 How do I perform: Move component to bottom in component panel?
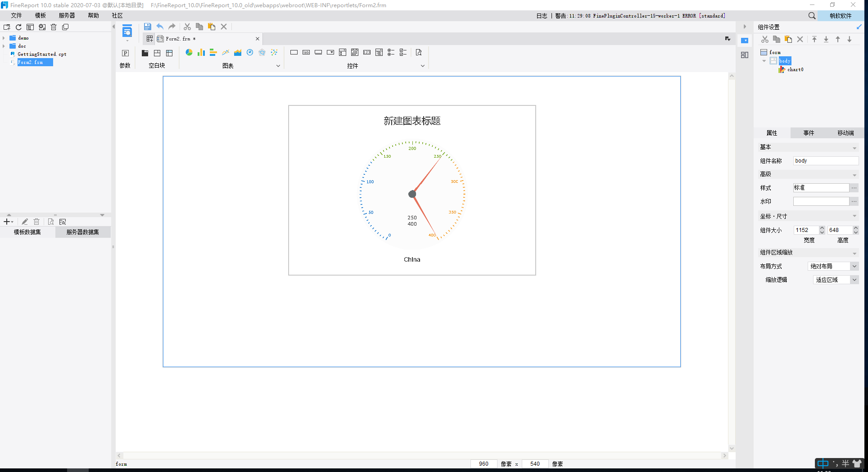pyautogui.click(x=826, y=39)
